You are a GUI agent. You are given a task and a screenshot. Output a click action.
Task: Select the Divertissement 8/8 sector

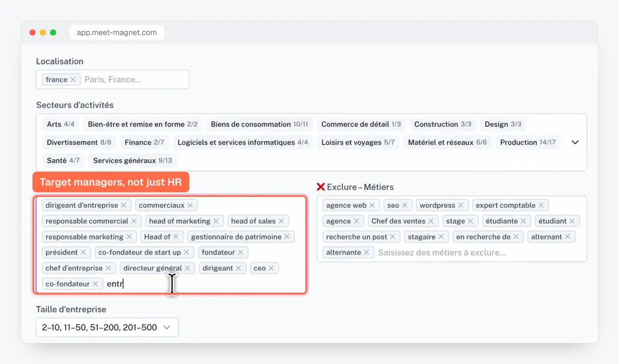(79, 142)
